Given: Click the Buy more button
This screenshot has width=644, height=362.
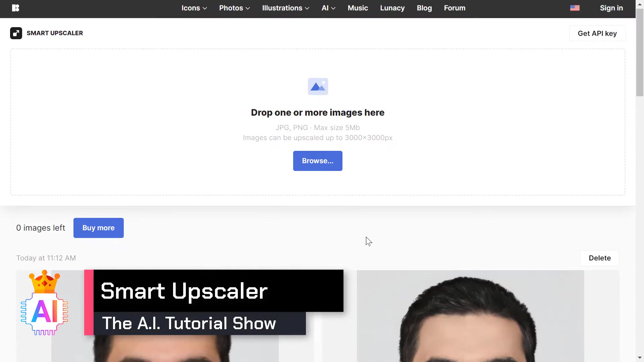Looking at the screenshot, I should [x=99, y=228].
